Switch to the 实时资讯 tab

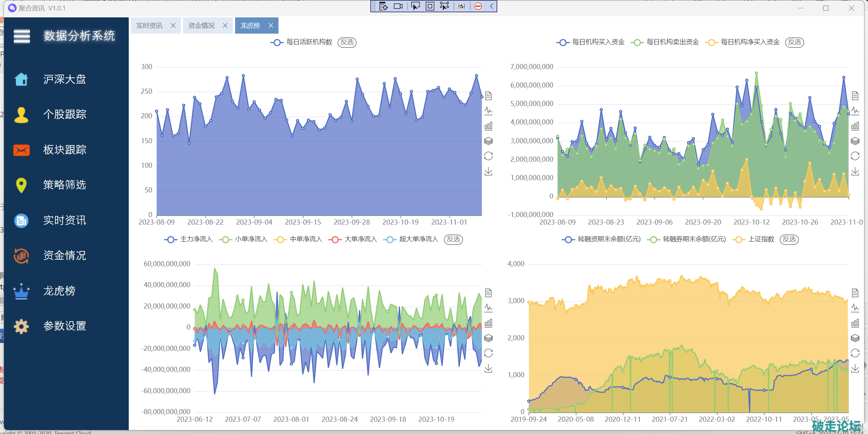pos(149,25)
